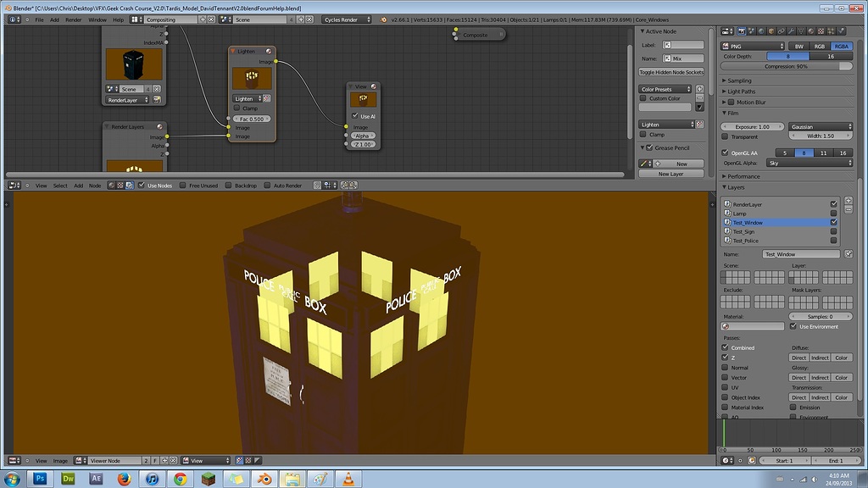Click the Exposure 1.00 value field
This screenshot has height=488, width=868.
[753, 126]
